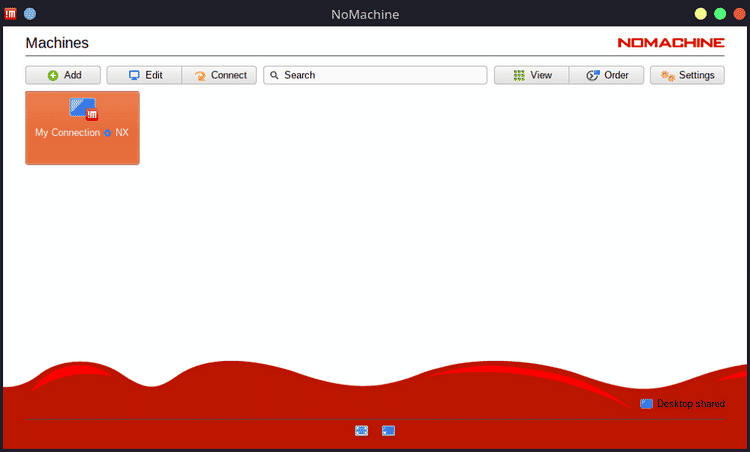Click the Desktop shared status label

coord(691,403)
